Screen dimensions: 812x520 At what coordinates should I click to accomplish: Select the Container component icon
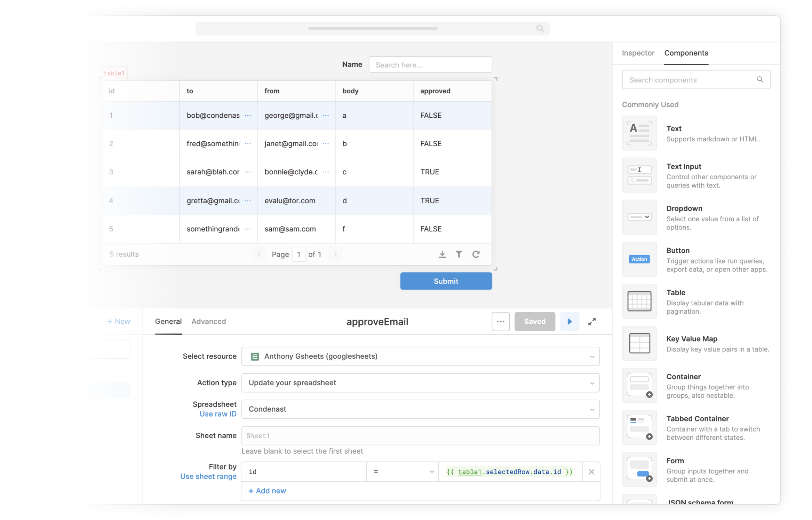tap(639, 386)
